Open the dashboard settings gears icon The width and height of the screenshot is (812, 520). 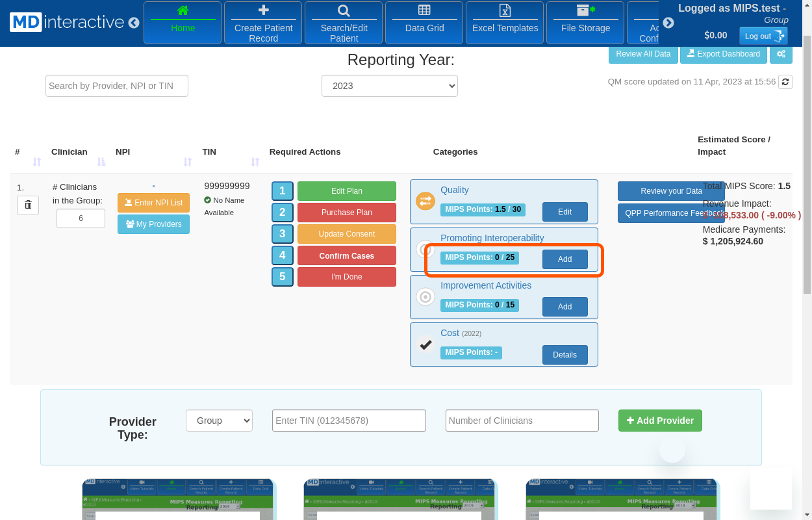point(781,54)
